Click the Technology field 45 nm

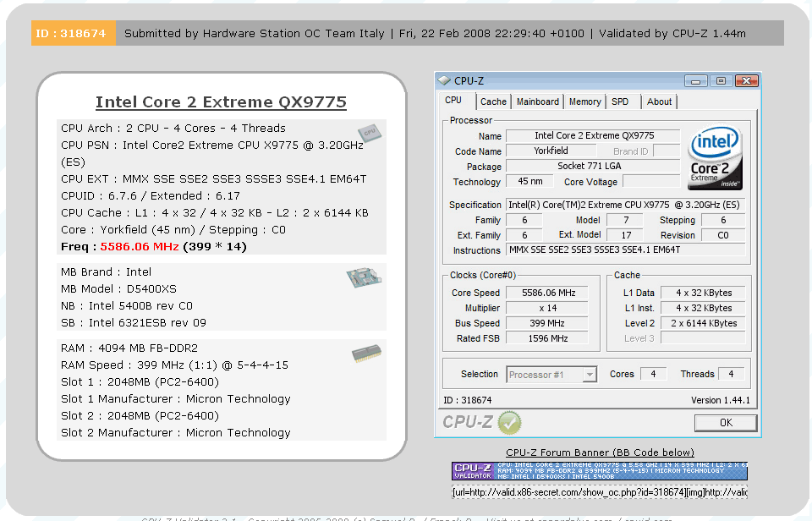[529, 181]
